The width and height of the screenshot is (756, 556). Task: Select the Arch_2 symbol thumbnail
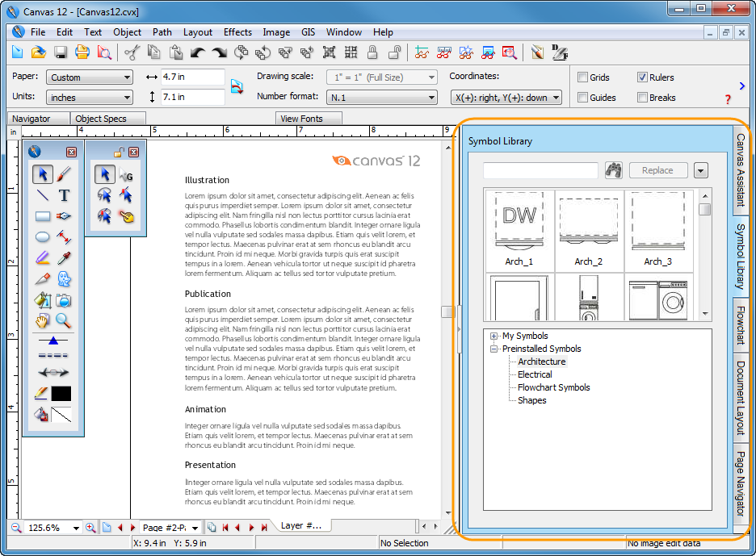coord(589,229)
